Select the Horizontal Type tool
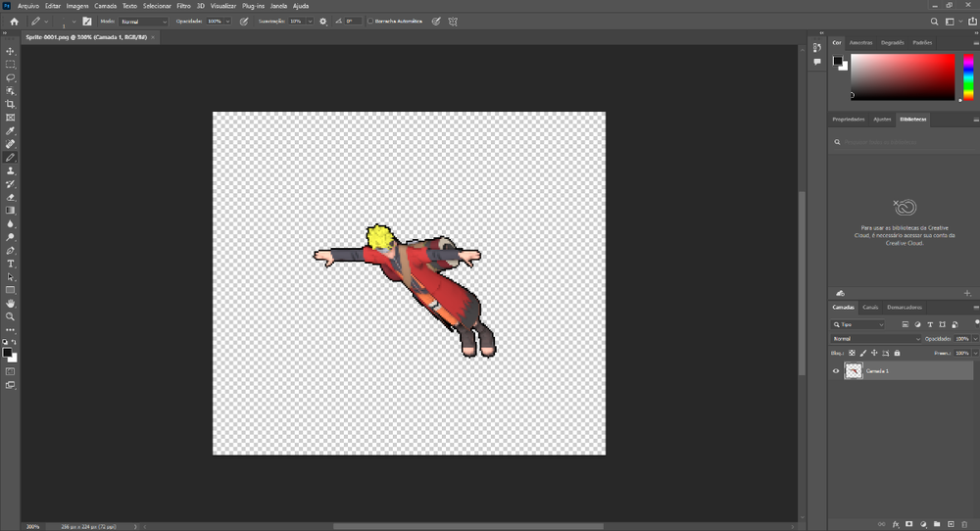Screen dimensions: 980x531 (11, 264)
